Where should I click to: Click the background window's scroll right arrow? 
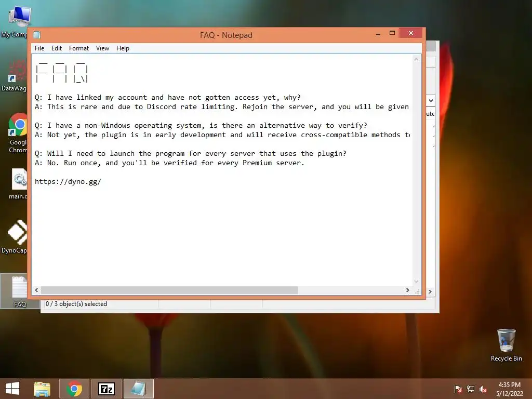[430, 292]
